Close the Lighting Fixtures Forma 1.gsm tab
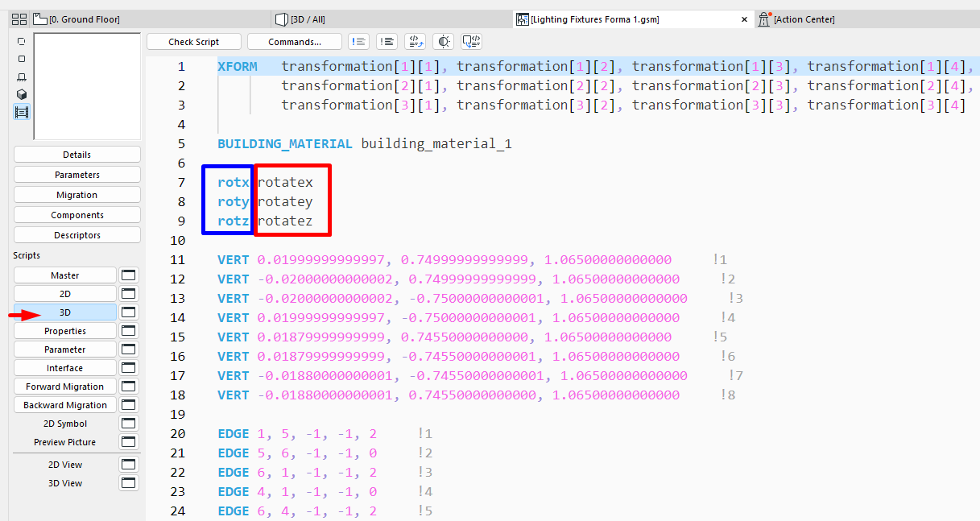980x521 pixels. pos(744,19)
